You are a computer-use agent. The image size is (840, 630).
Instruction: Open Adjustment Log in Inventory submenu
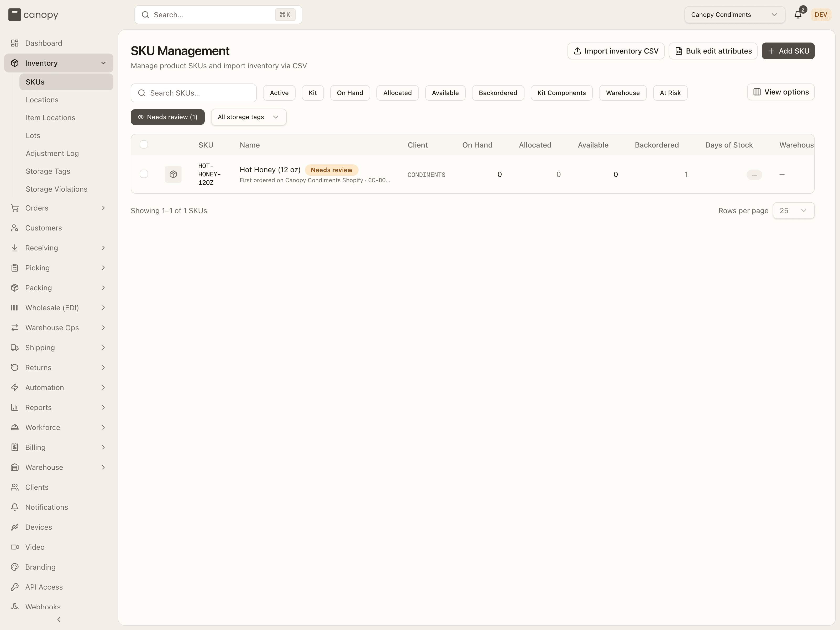(x=52, y=153)
